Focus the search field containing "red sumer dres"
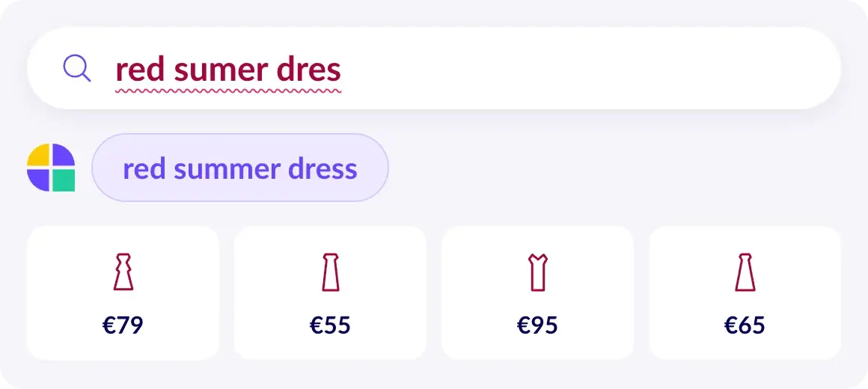The image size is (868, 389). point(434,68)
